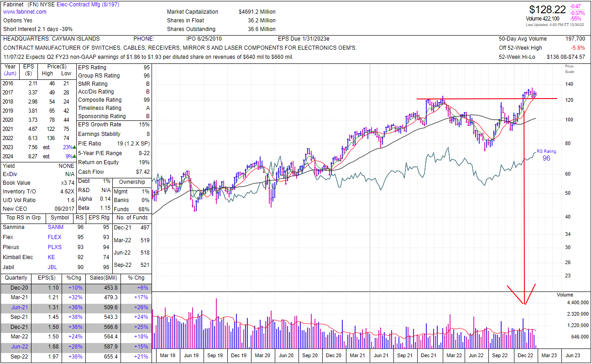This screenshot has height=364, width=592.
Task: Click the Jun 23 time axis label
Action: 572,355
